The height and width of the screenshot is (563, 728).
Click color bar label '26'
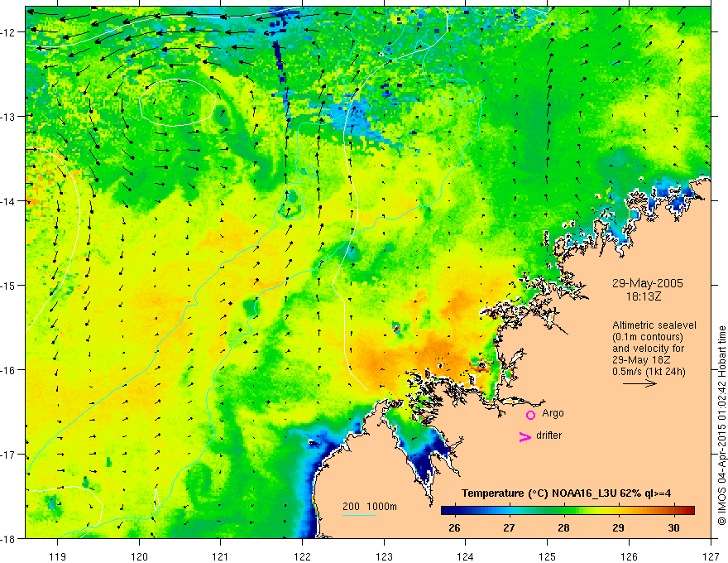click(x=454, y=527)
